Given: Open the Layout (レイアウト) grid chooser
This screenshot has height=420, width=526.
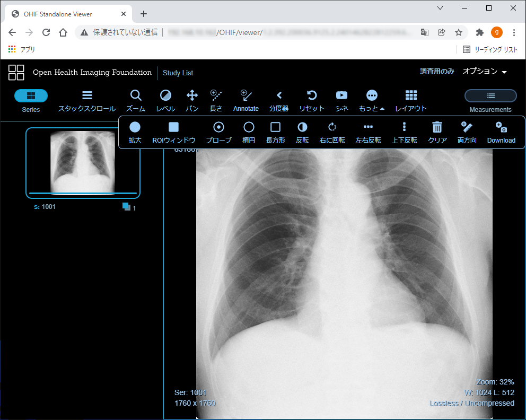Looking at the screenshot, I should point(411,101).
